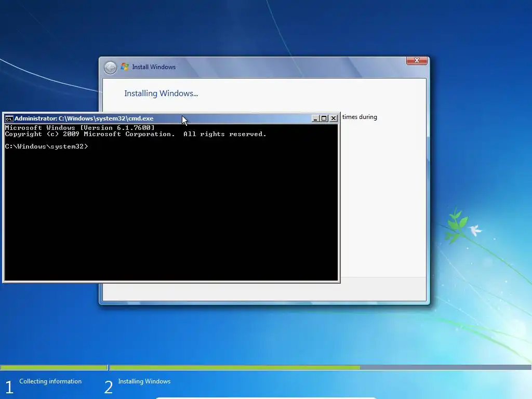Click the 'Install Windows' title text
This screenshot has height=399, width=532.
[x=154, y=67]
